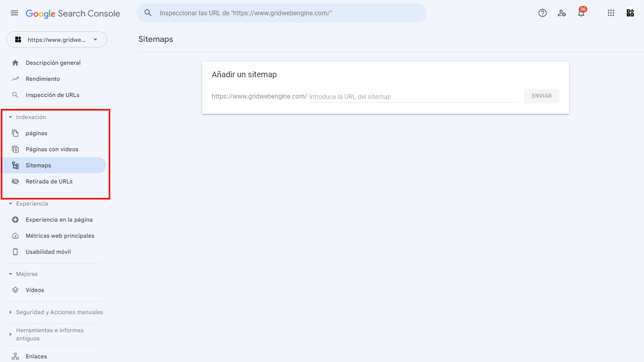Screen dimensions: 644x362
Task: Expand Herramientas e informes antiguos section
Action: click(46, 334)
